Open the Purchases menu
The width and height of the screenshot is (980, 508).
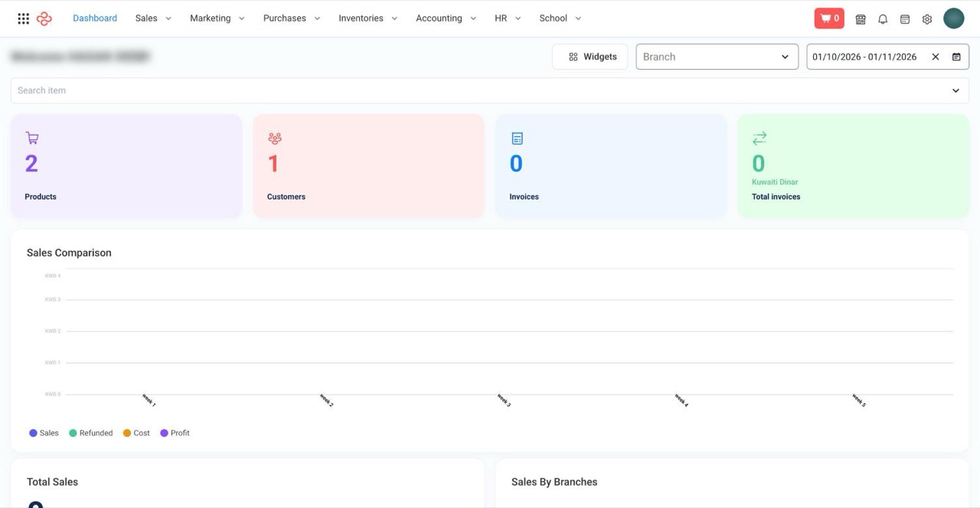click(292, 18)
